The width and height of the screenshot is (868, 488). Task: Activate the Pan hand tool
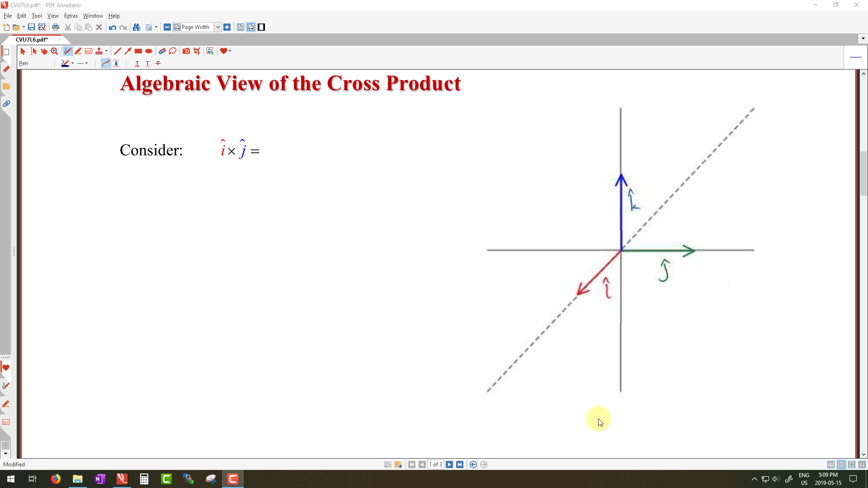point(44,51)
